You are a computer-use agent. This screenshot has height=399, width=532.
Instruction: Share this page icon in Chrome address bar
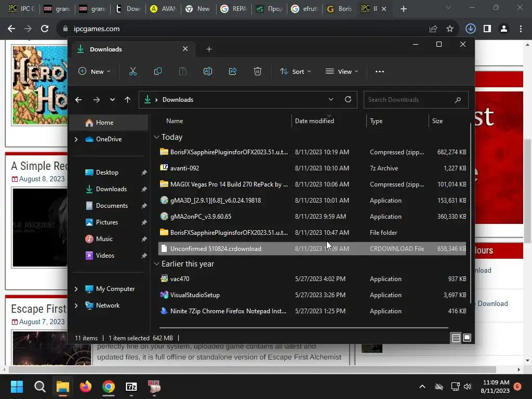coord(433,29)
